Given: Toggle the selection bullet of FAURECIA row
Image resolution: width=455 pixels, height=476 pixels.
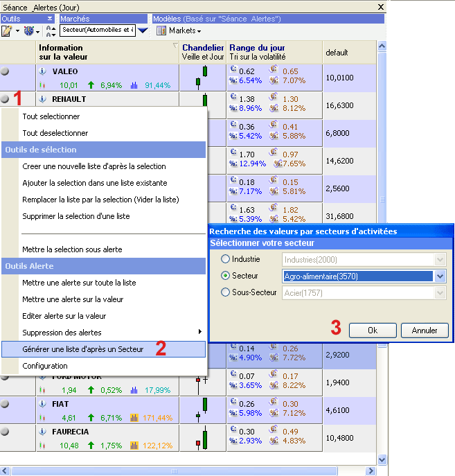Looking at the screenshot, I should tap(5, 432).
